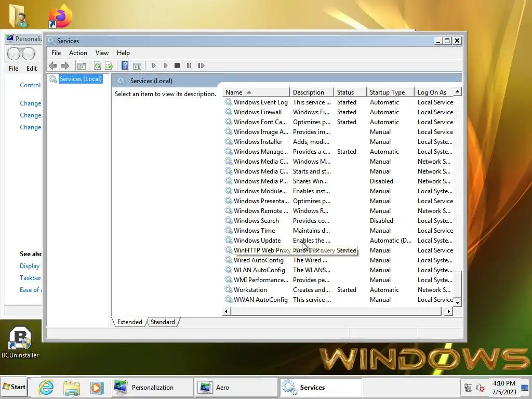Click the Refresh toolbar icon
The height and width of the screenshot is (399, 532).
coord(97,65)
